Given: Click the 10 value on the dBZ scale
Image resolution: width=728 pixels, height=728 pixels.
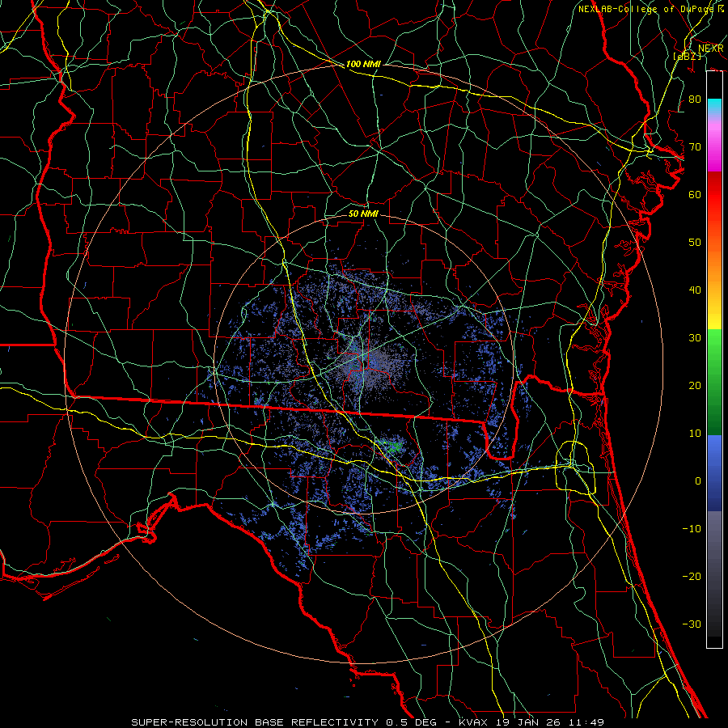Looking at the screenshot, I should click(x=695, y=434).
